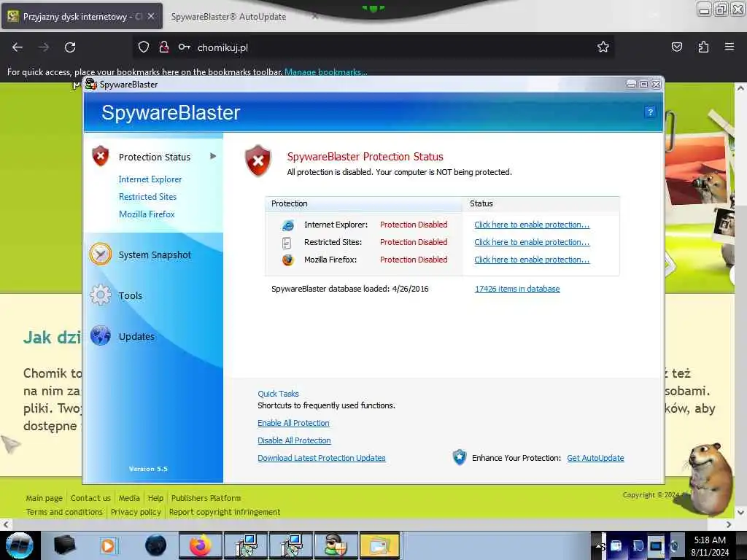Open Manage bookmarks link
The height and width of the screenshot is (560, 747).
326,72
